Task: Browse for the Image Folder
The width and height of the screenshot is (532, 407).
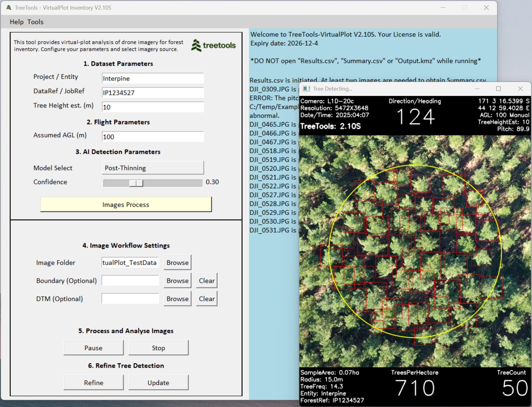Action: pos(177,263)
